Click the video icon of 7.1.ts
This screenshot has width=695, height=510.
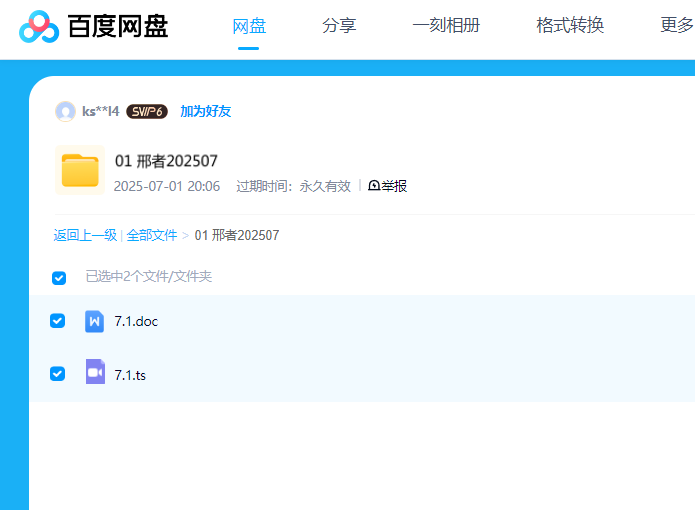(x=95, y=371)
